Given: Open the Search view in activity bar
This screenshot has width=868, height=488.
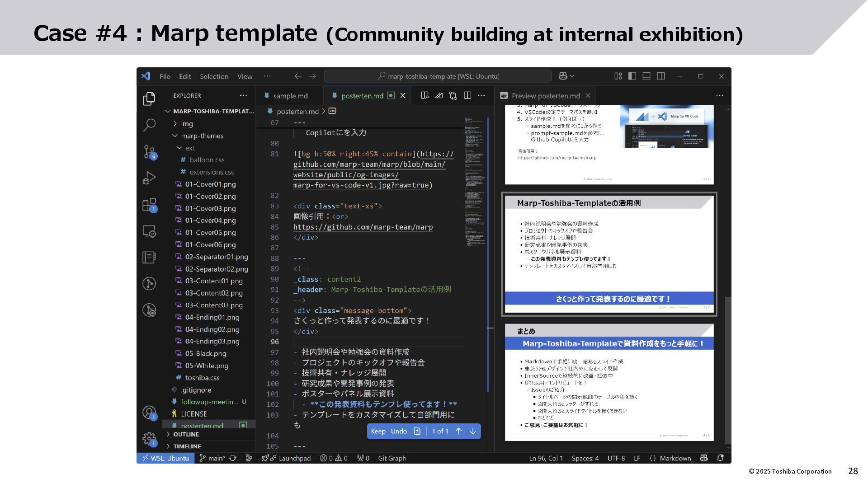Looking at the screenshot, I should pos(149,125).
